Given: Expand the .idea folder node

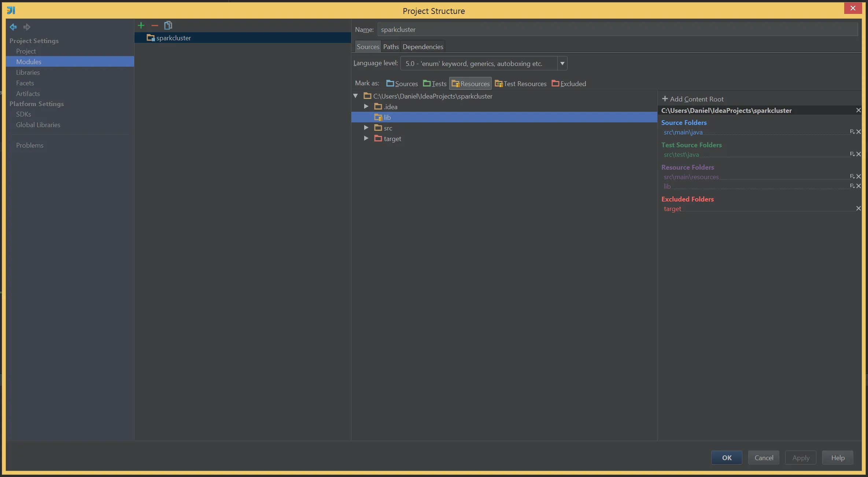Looking at the screenshot, I should click(366, 107).
